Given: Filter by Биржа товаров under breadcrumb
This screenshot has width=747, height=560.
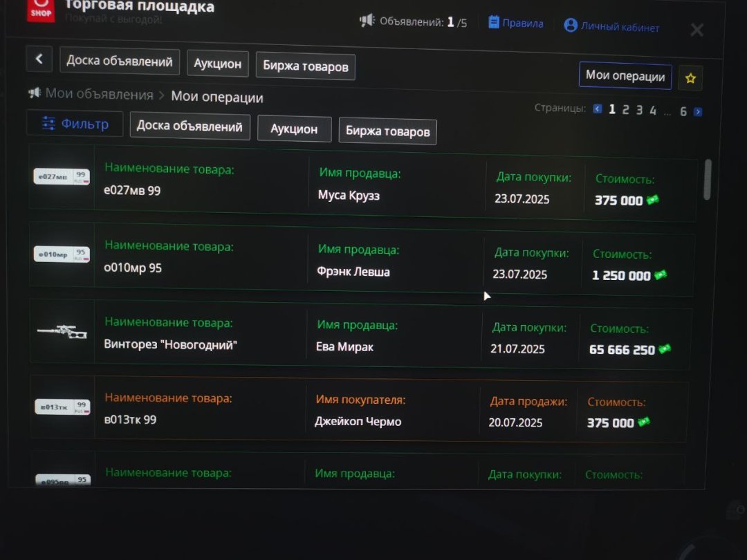Looking at the screenshot, I should click(387, 131).
